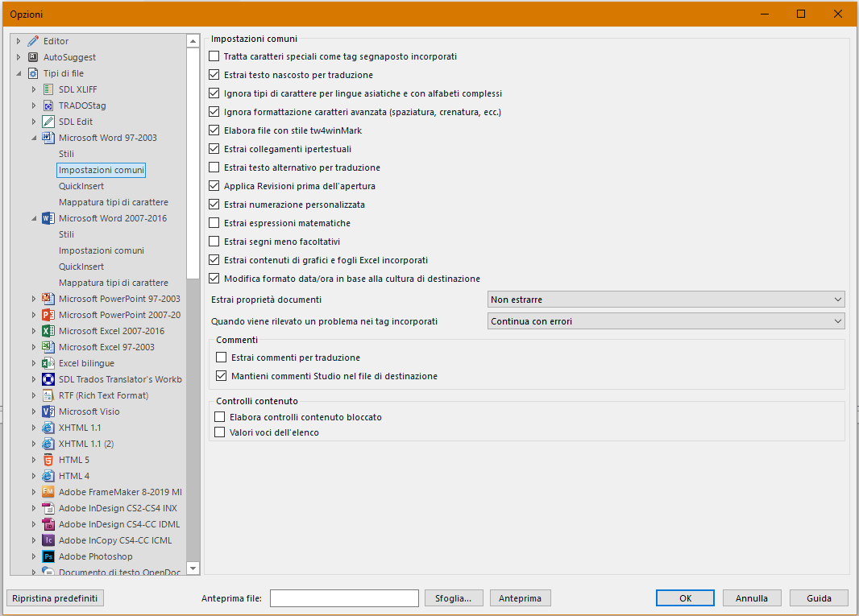Expand the Editor tree node
Screen dimensions: 859x616
(x=18, y=41)
